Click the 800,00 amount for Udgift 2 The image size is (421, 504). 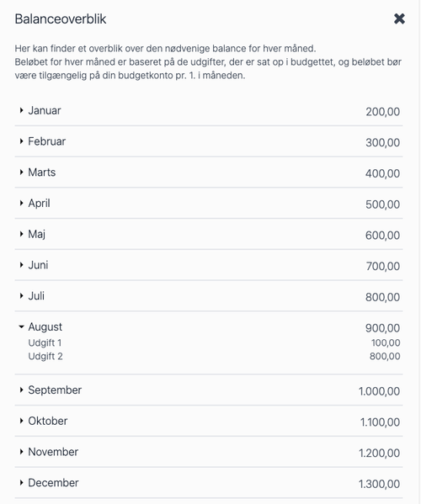tap(385, 357)
